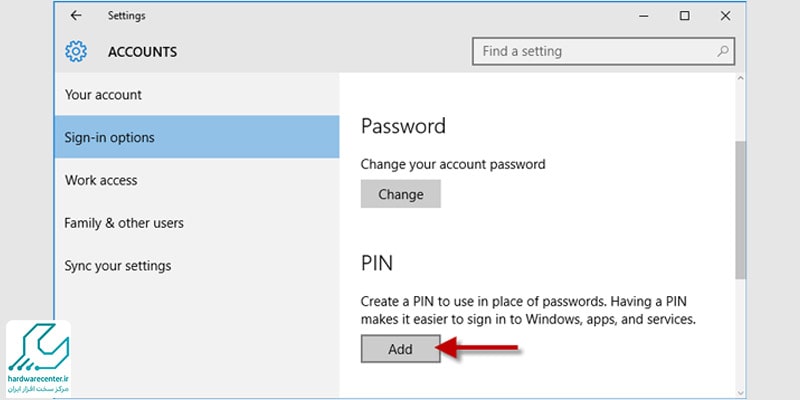Open Family & other users
The width and height of the screenshot is (800, 400).
[196, 223]
